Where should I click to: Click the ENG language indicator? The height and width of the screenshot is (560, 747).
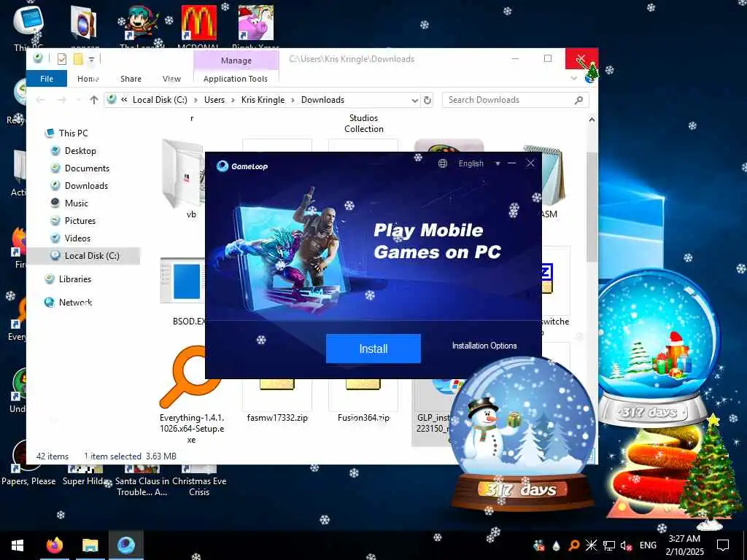[x=648, y=545]
